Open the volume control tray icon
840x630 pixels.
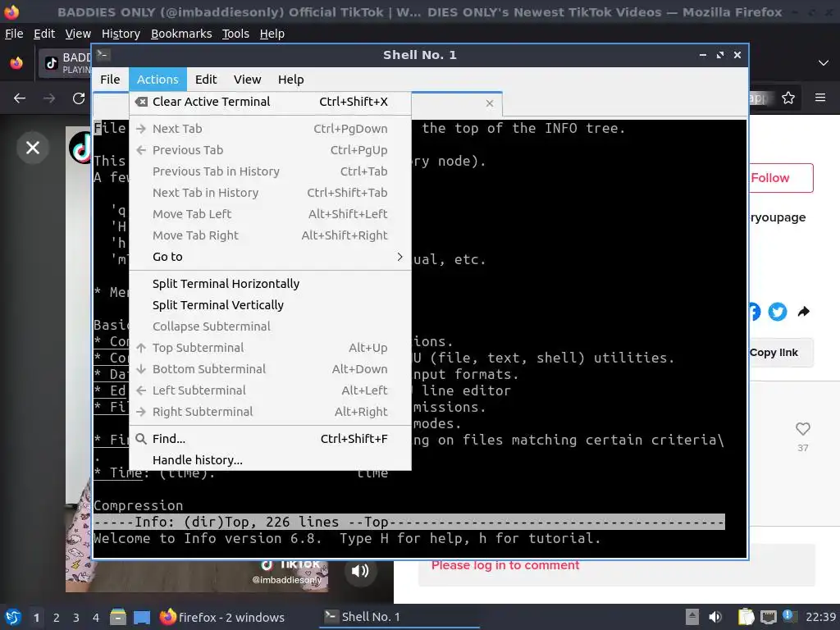pyautogui.click(x=714, y=617)
